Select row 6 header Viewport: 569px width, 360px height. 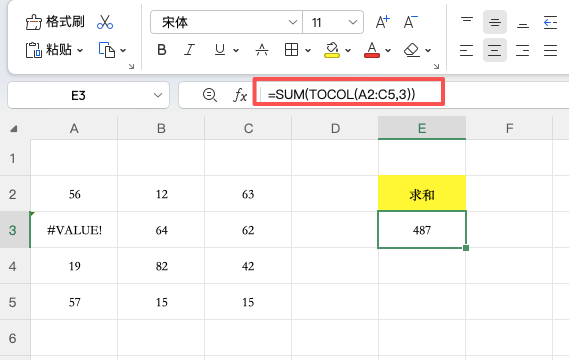pyautogui.click(x=15, y=338)
